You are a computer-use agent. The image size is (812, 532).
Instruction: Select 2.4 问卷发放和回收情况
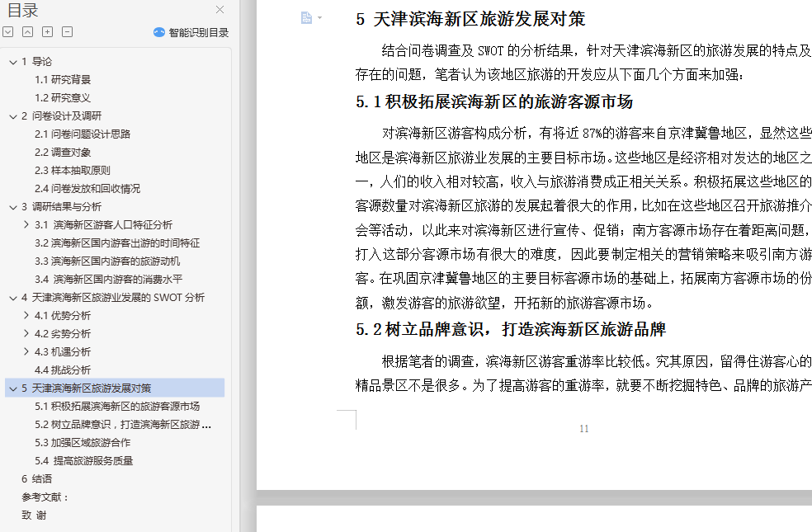(87, 188)
